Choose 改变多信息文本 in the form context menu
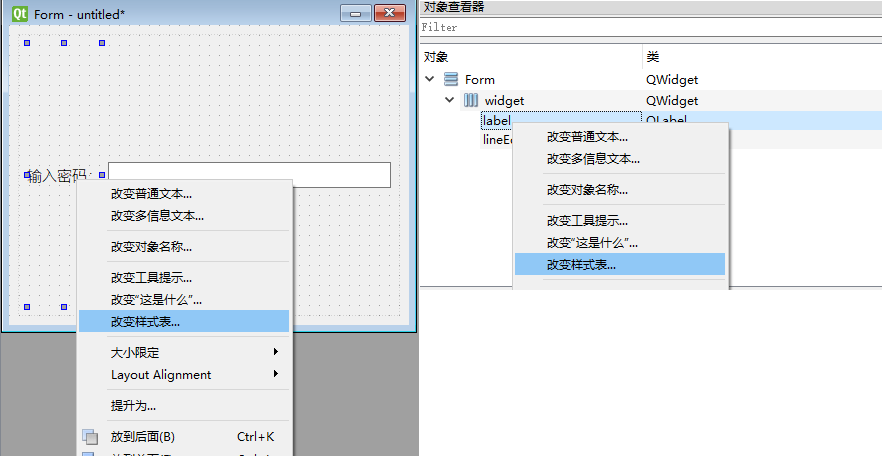This screenshot has width=882, height=461. pos(184,216)
